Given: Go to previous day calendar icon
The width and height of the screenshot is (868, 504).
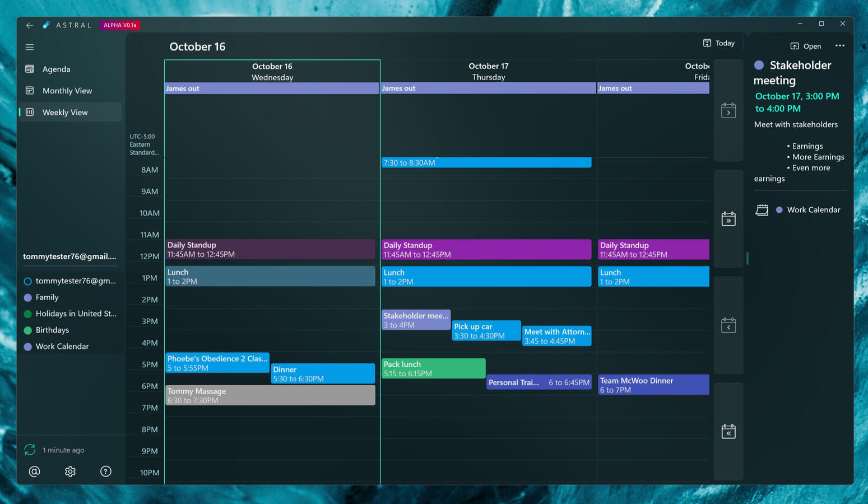Looking at the screenshot, I should pos(728,325).
